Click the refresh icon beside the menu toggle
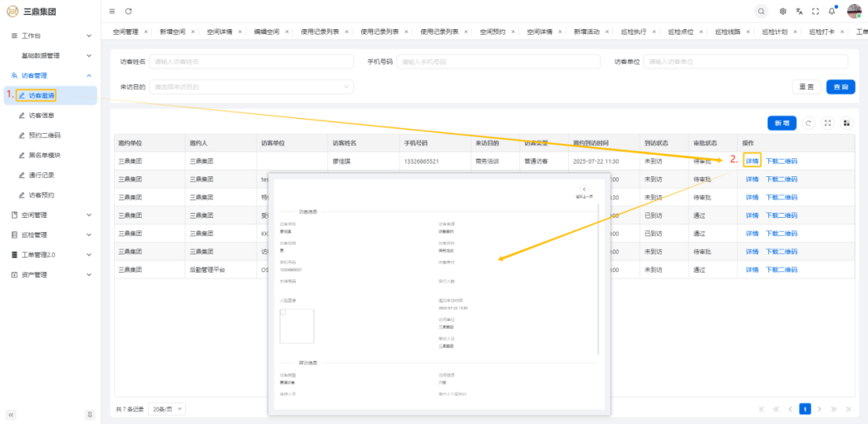This screenshot has width=868, height=424. click(128, 11)
